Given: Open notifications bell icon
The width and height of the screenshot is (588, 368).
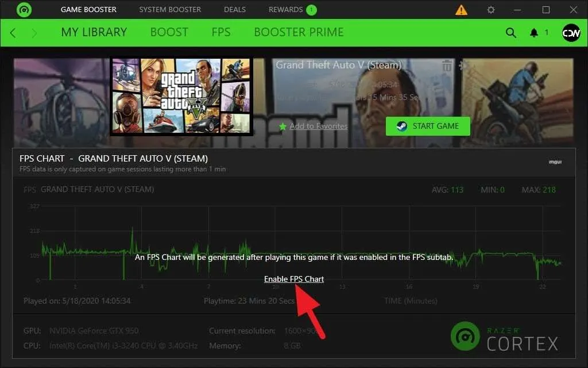Looking at the screenshot, I should pos(533,33).
